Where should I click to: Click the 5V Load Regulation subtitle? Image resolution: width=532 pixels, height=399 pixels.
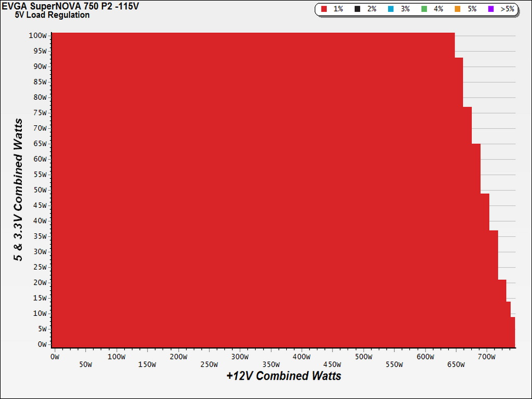(52, 15)
